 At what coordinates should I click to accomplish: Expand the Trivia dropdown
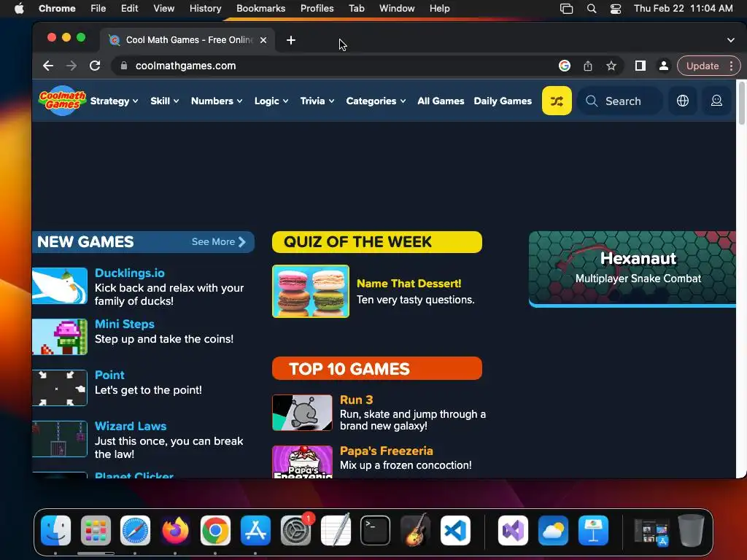(x=317, y=101)
